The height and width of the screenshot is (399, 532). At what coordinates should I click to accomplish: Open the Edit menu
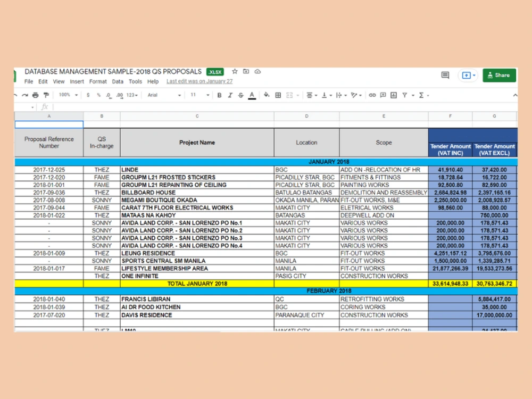pyautogui.click(x=43, y=81)
